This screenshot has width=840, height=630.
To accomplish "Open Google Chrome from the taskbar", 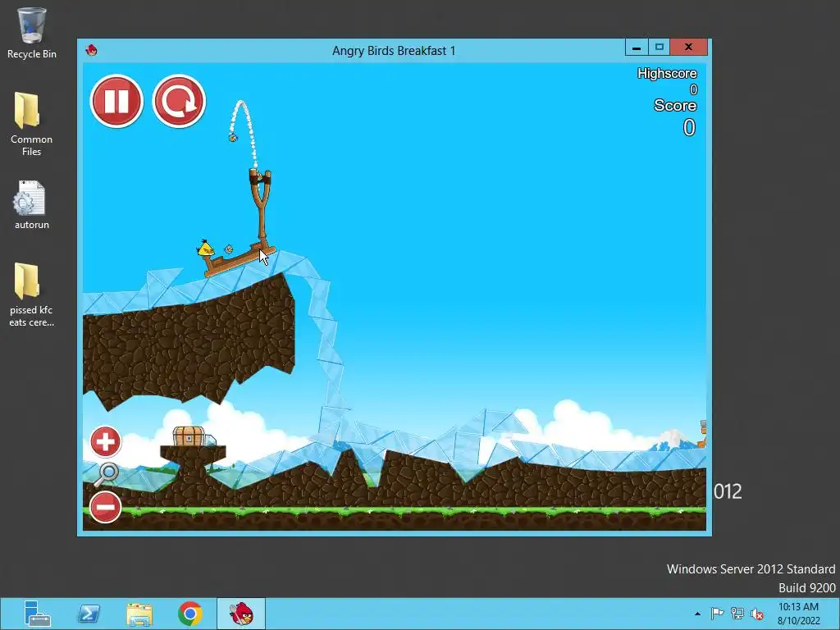I will click(x=190, y=614).
